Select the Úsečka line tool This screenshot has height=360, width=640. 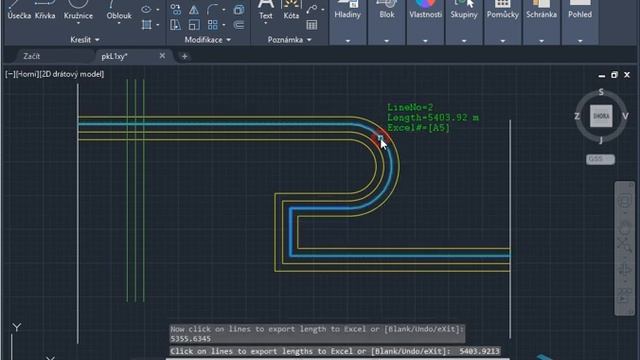(19, 10)
